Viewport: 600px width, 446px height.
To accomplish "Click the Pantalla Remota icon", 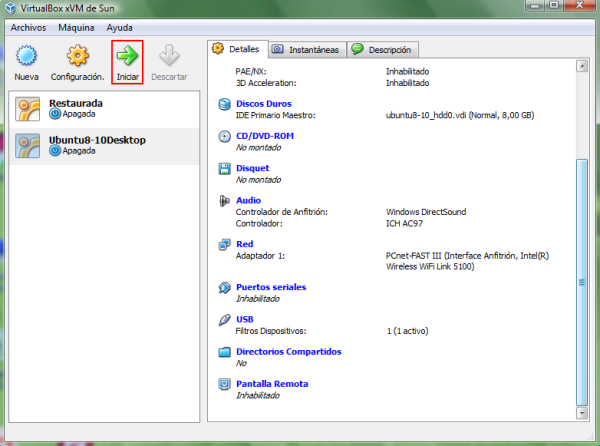I will point(226,384).
